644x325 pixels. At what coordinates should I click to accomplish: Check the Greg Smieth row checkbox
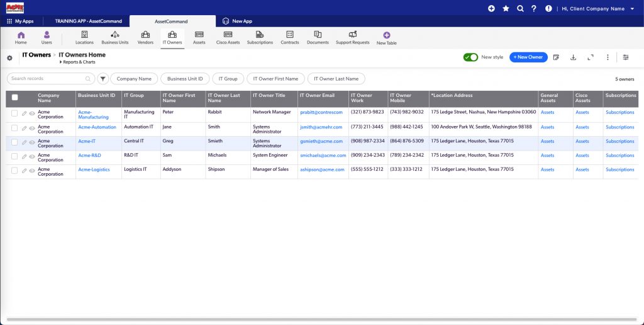[14, 142]
